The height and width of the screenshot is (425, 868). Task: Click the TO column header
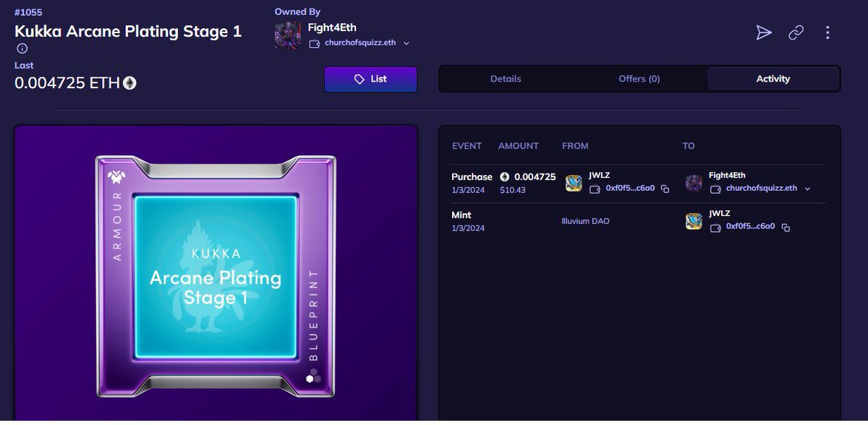(x=689, y=146)
